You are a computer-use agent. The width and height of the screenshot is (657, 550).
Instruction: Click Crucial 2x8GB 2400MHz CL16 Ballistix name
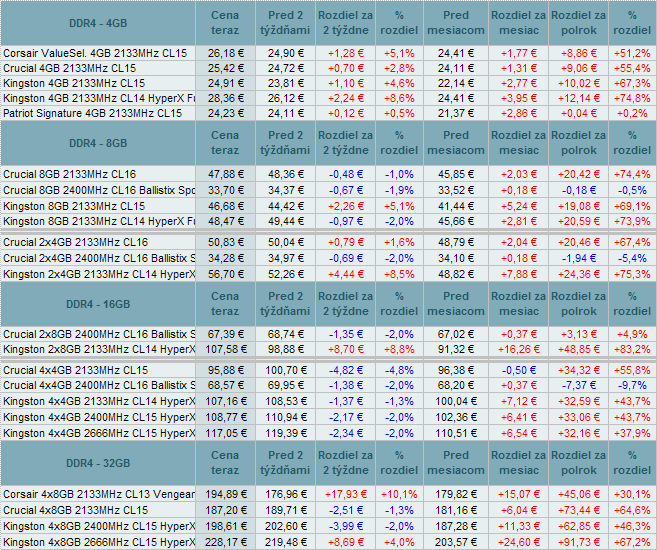click(x=99, y=334)
